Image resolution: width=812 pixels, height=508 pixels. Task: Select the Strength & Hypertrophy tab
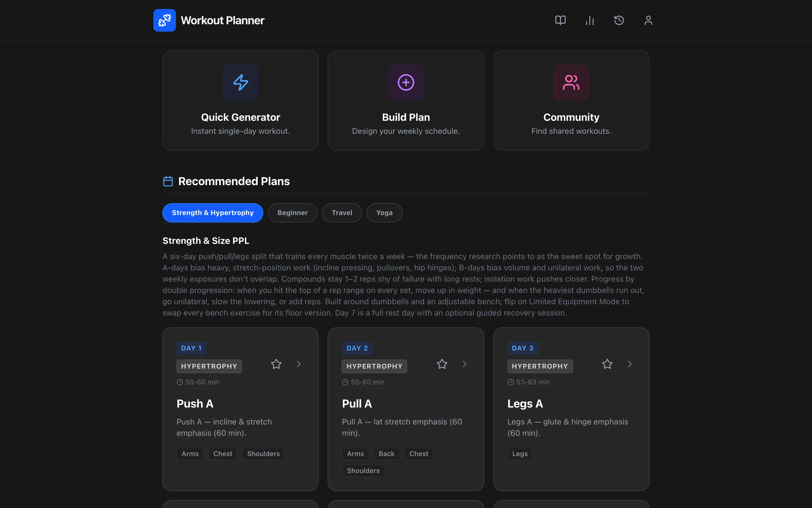coord(213,213)
